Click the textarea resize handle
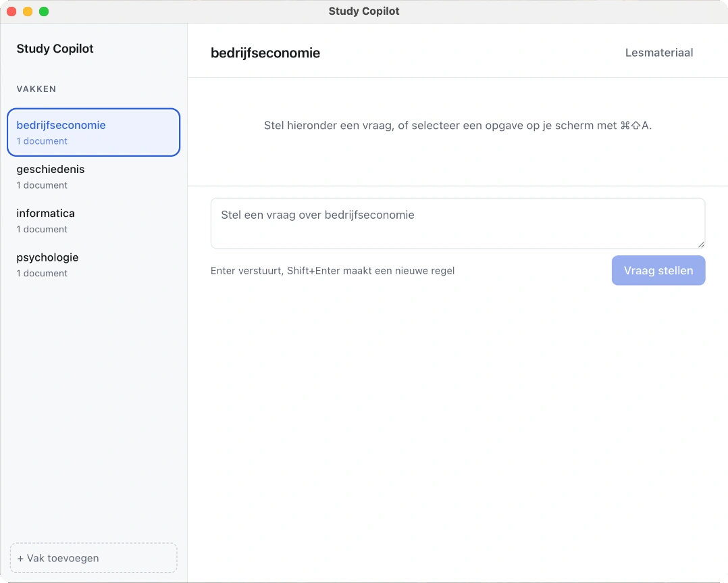This screenshot has height=583, width=728. coord(701,245)
